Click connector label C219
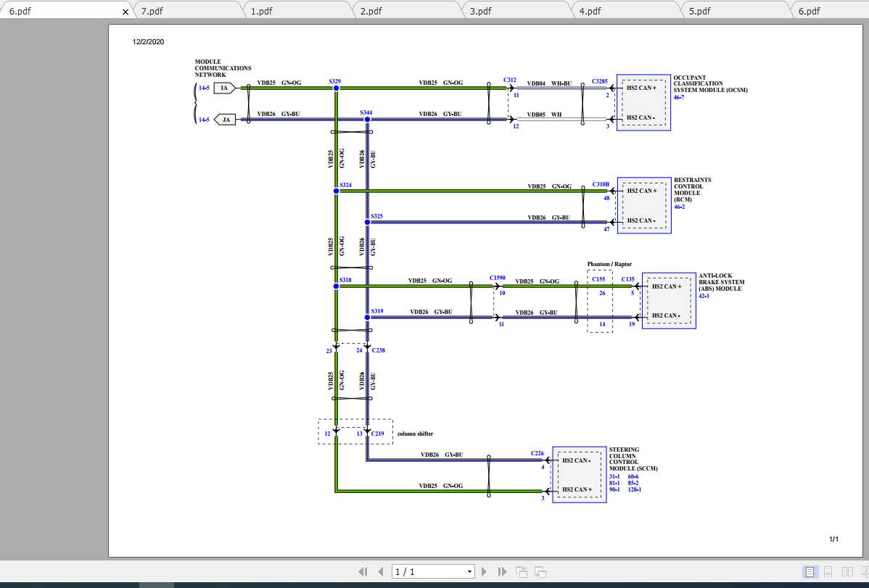Screen dimensions: 869x588 pos(378,434)
